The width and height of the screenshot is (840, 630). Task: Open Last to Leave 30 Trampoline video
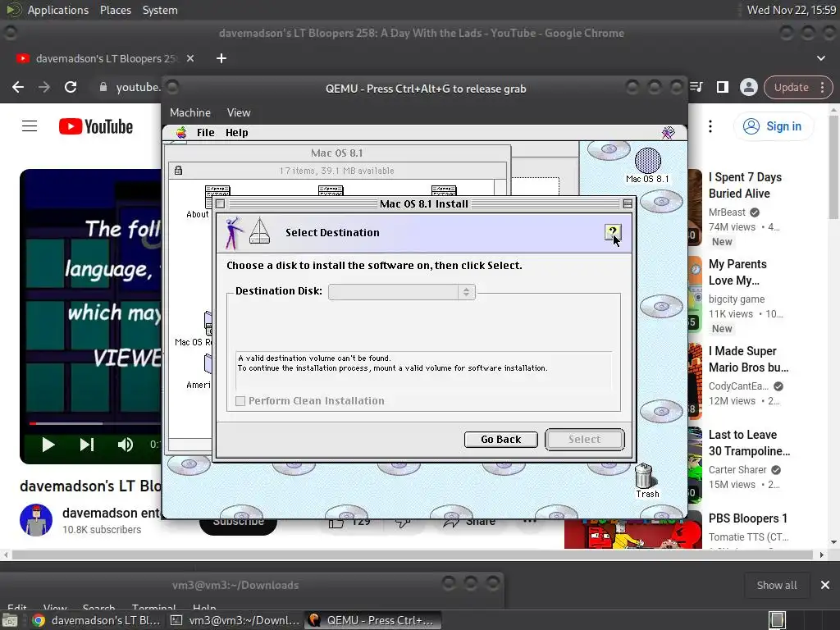click(x=749, y=443)
